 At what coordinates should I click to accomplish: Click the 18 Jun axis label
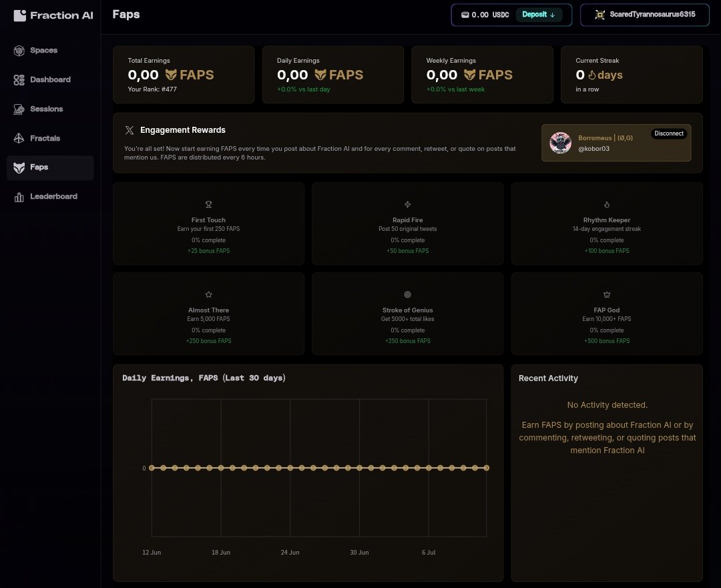point(221,553)
